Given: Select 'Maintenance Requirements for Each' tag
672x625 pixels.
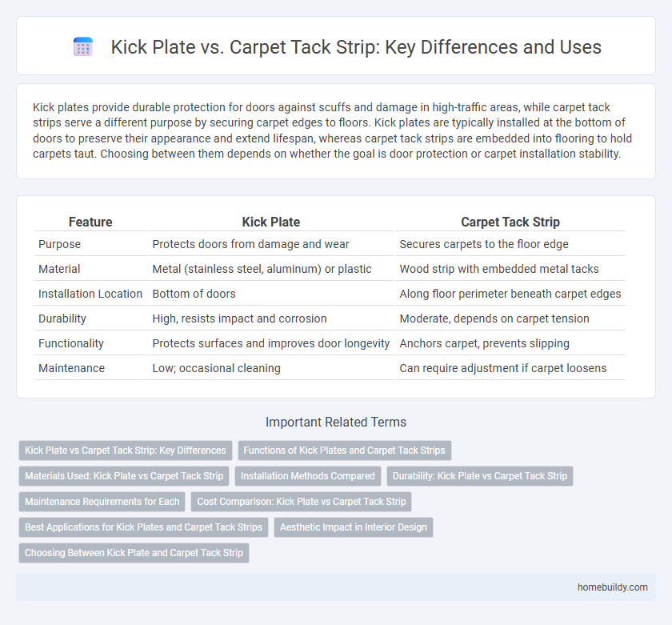Looking at the screenshot, I should (x=102, y=502).
